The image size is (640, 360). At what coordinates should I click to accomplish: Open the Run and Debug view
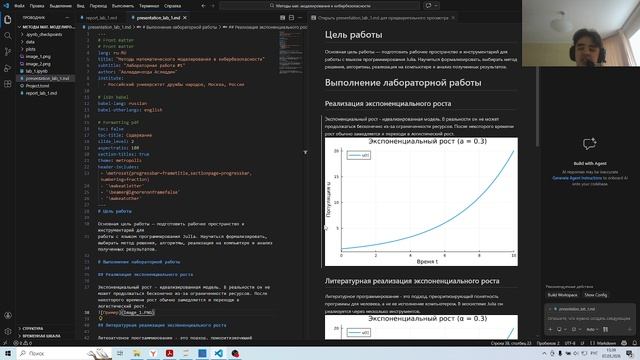click(x=7, y=68)
